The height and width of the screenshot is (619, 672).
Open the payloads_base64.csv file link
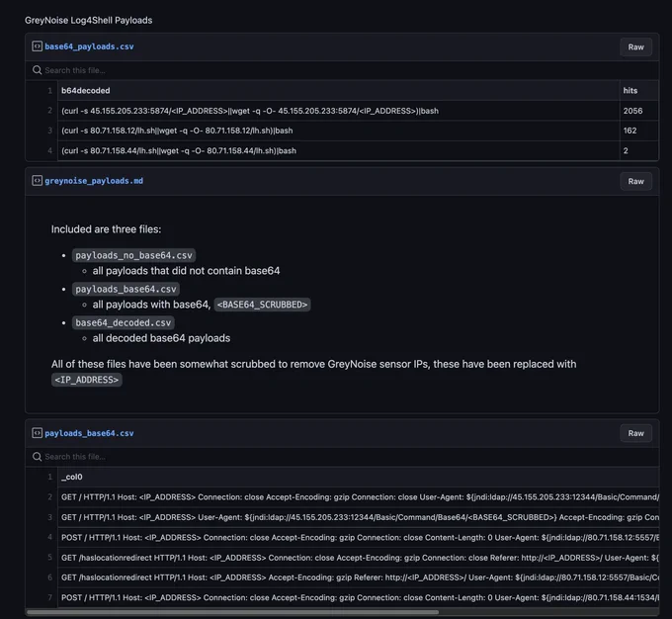point(89,433)
